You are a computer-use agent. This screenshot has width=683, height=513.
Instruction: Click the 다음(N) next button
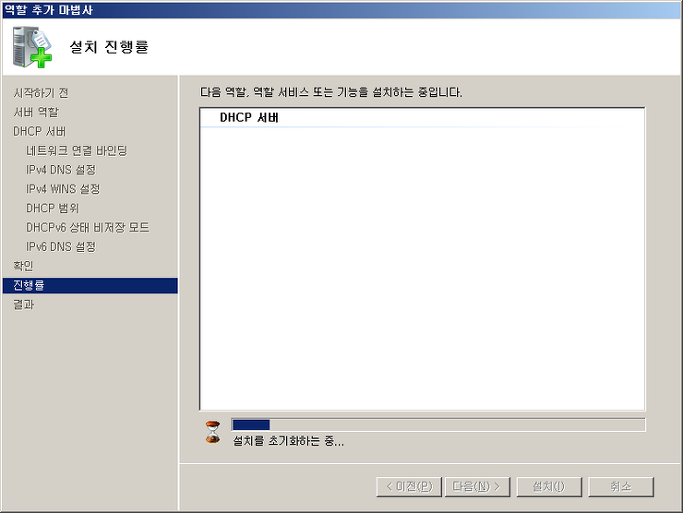[x=477, y=486]
